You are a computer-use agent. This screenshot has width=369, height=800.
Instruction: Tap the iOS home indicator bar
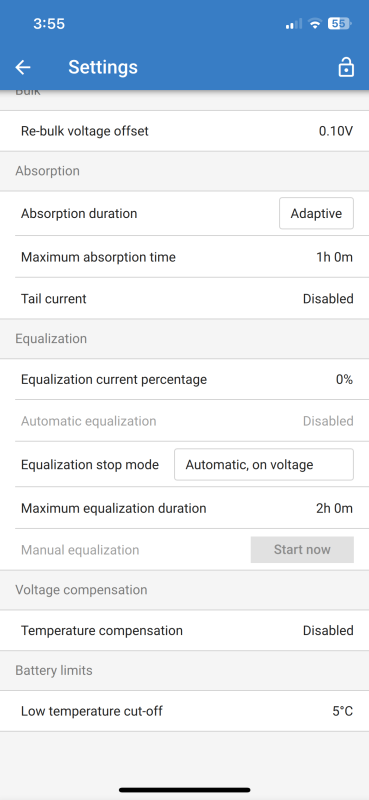click(x=185, y=790)
